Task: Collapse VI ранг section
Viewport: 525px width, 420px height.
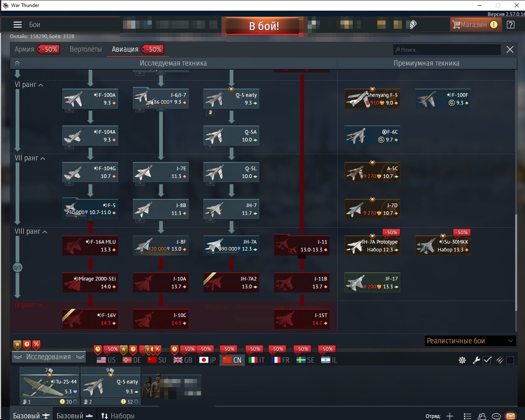Action: pos(29,84)
